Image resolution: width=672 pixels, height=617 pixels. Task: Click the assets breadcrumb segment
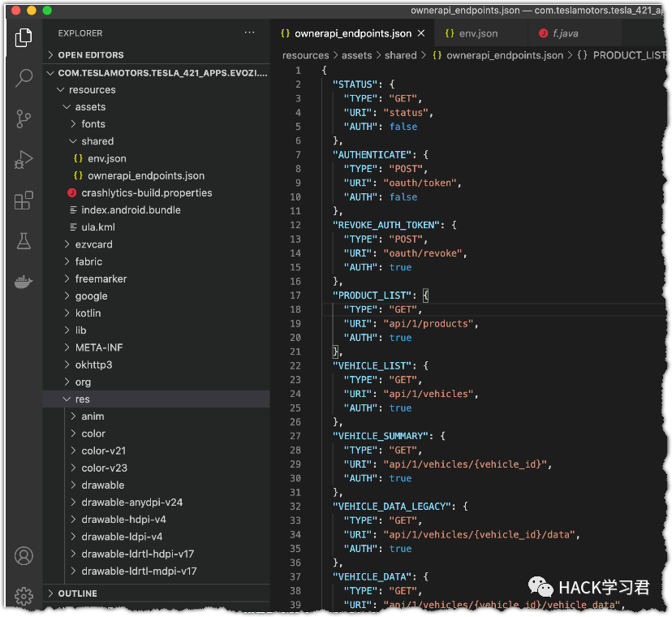(356, 55)
